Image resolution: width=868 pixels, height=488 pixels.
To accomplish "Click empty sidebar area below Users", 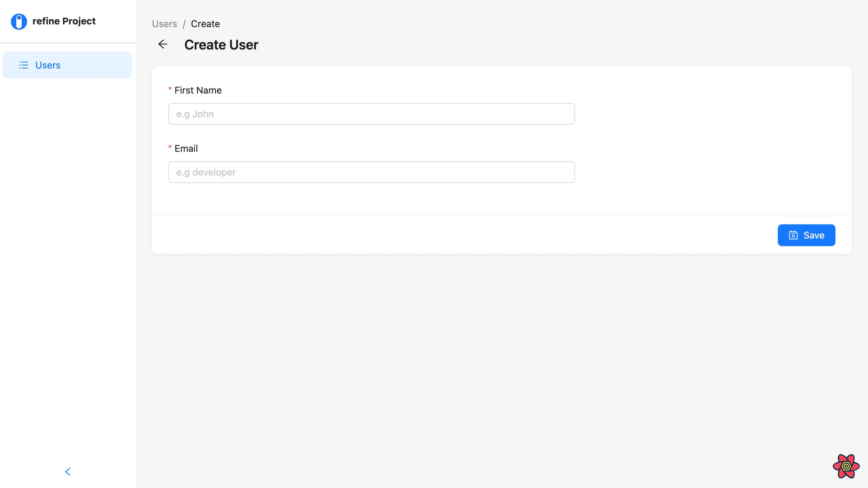I will [x=68, y=237].
